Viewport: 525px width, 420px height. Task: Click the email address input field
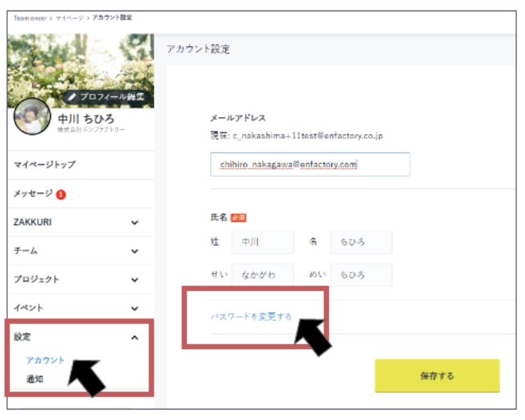pos(310,164)
